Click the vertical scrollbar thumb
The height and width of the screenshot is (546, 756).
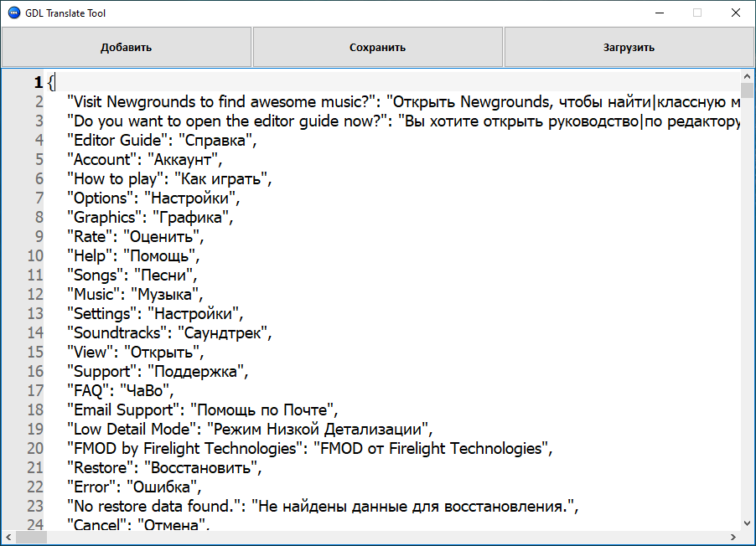tap(747, 91)
